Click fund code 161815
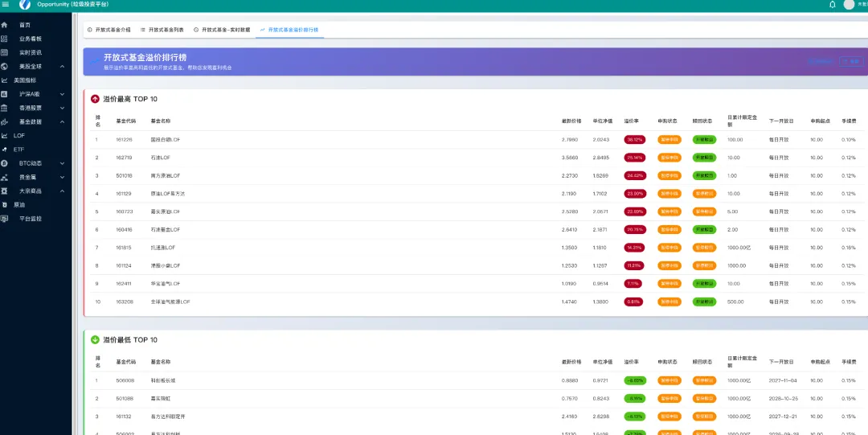 (124, 248)
